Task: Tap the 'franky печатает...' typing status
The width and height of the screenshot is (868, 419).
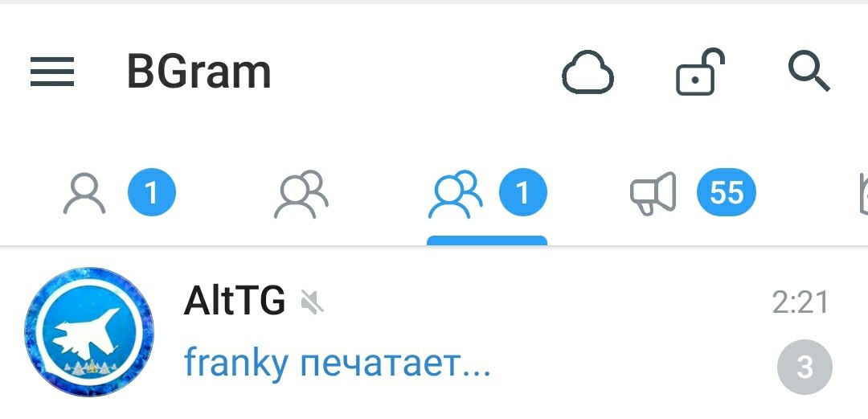Action: point(337,363)
